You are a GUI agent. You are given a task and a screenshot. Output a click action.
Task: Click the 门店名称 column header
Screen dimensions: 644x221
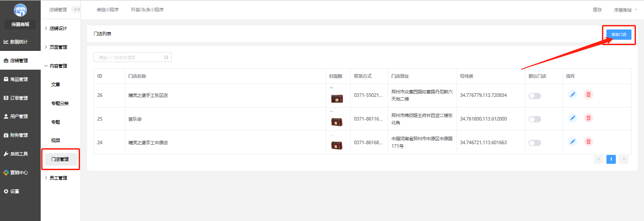point(137,76)
